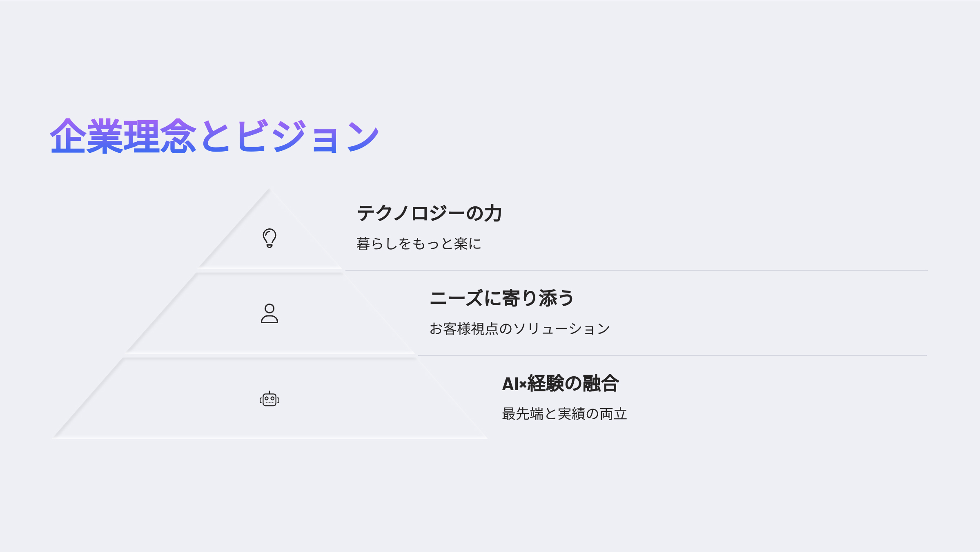980x552 pixels.
Task: Click the apex of the pyramid
Action: (269, 190)
